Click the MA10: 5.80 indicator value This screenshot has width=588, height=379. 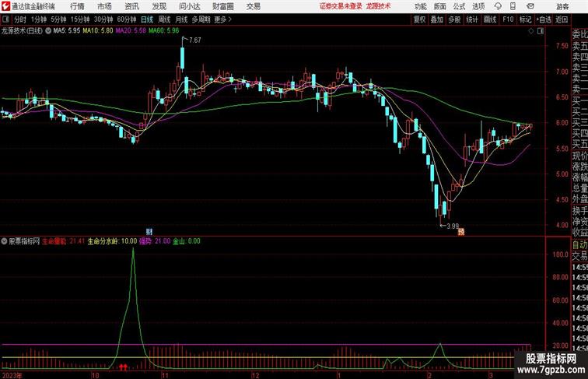[97, 31]
